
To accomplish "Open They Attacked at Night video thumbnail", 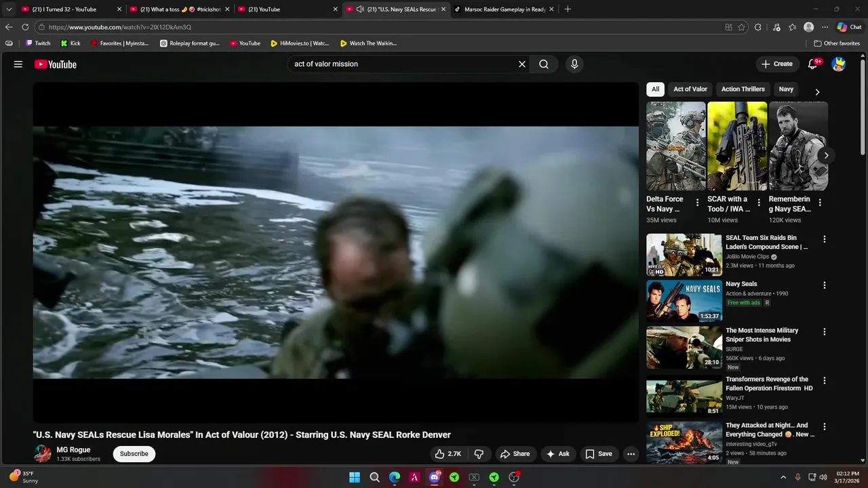I will pos(684,442).
